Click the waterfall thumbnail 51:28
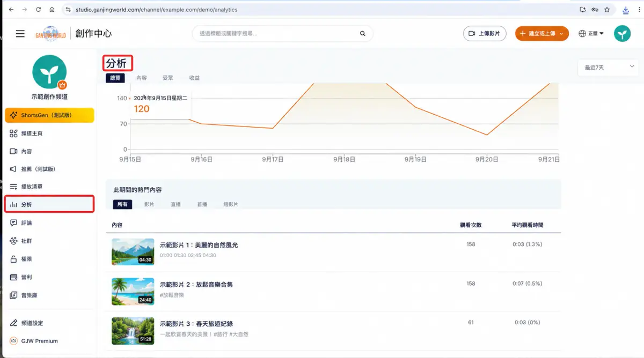Screen dimensions: 644x358 [x=133, y=331]
